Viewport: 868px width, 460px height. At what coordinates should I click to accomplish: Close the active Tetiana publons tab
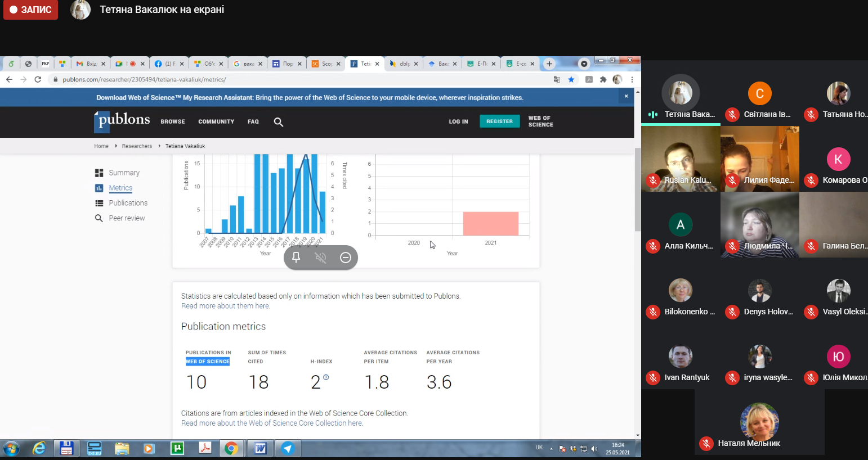[377, 64]
